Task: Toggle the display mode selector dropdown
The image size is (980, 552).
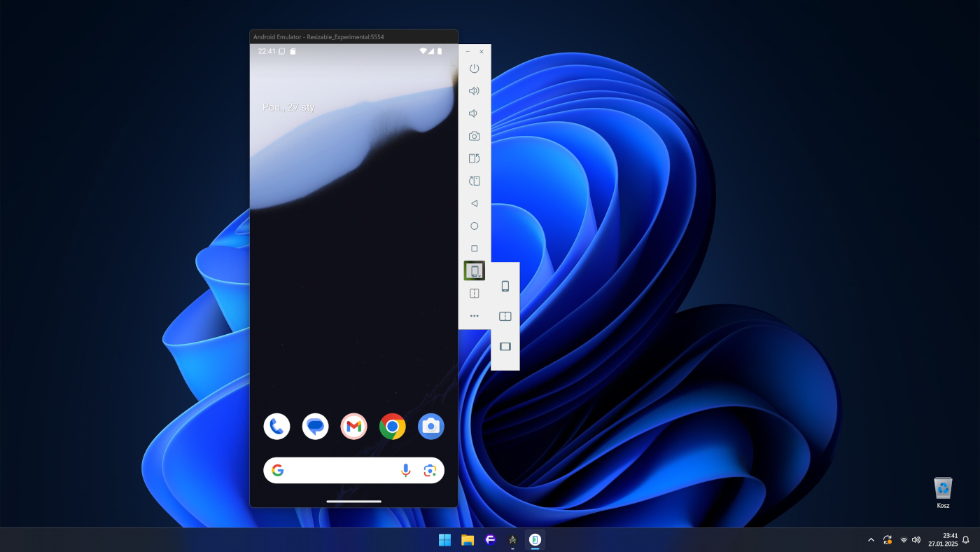Action: (x=474, y=271)
